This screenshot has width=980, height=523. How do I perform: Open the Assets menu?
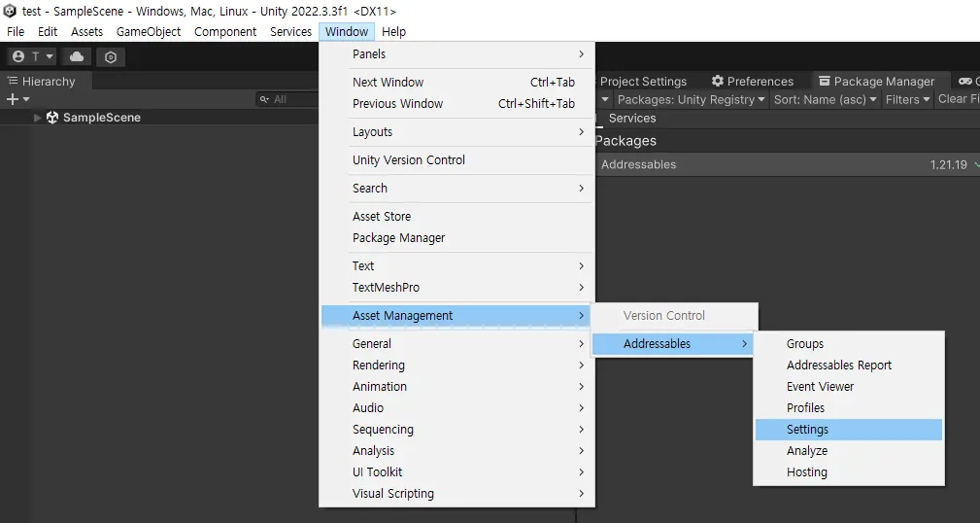86,31
